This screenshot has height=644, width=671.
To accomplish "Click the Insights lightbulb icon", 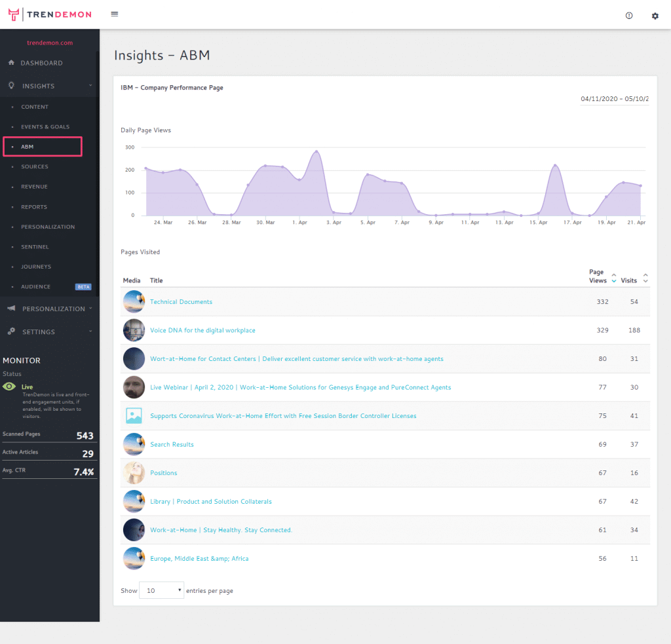I will pyautogui.click(x=12, y=86).
